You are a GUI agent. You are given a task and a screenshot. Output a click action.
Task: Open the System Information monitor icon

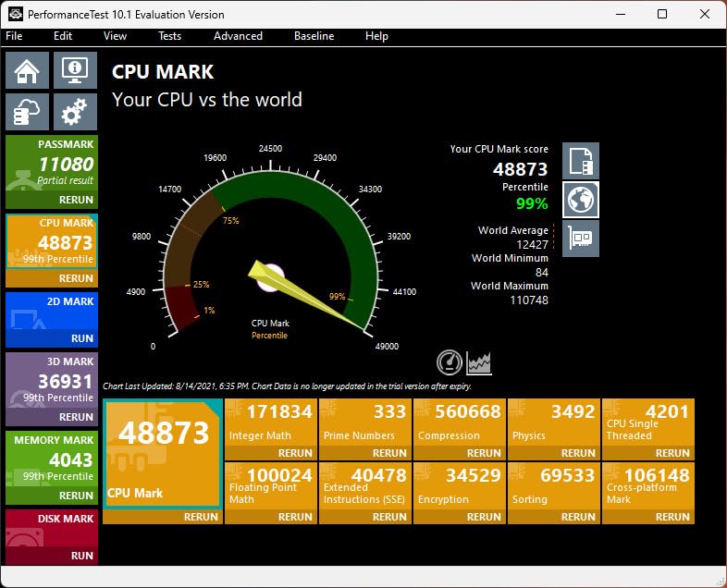point(75,70)
